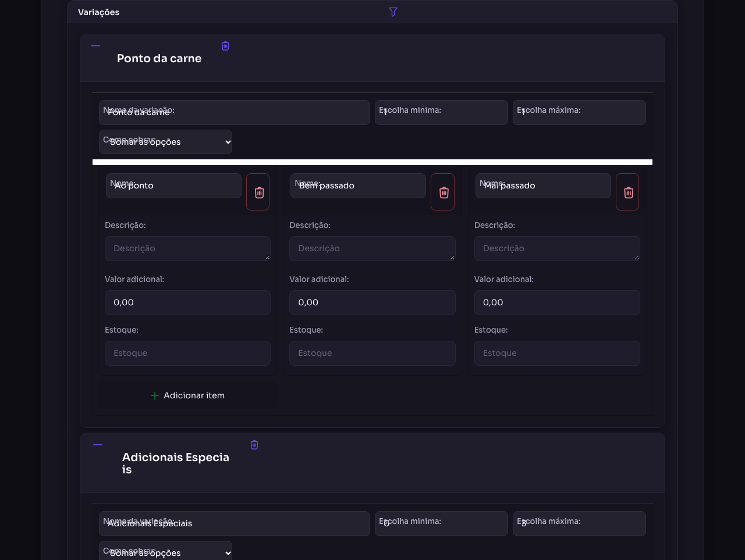745x560 pixels.
Task: Click the green plus icon beside Adicionar item
Action: (155, 395)
